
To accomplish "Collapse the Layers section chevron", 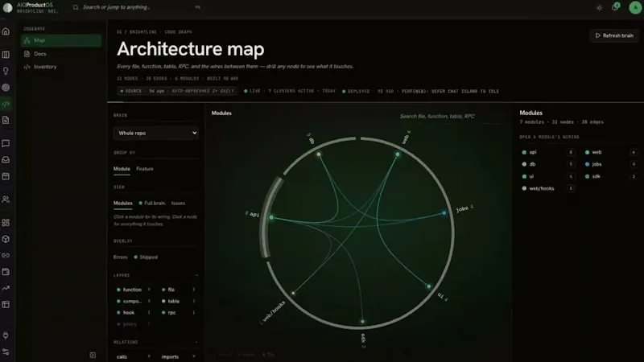I will tap(196, 275).
